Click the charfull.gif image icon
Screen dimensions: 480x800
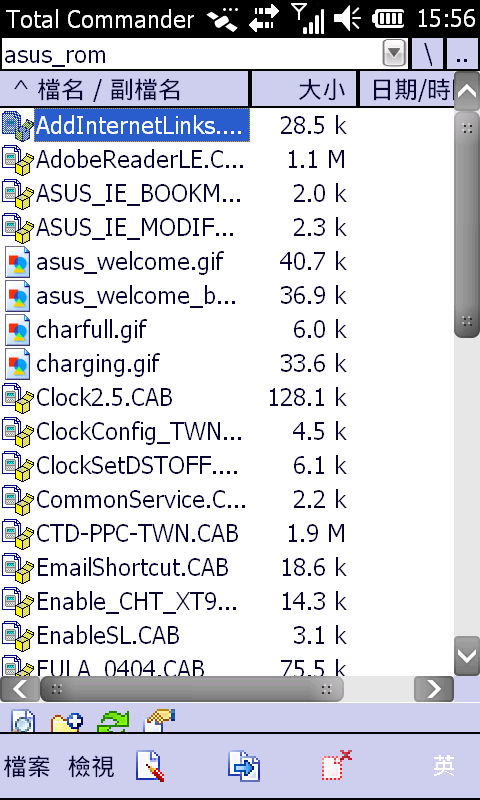click(17, 330)
